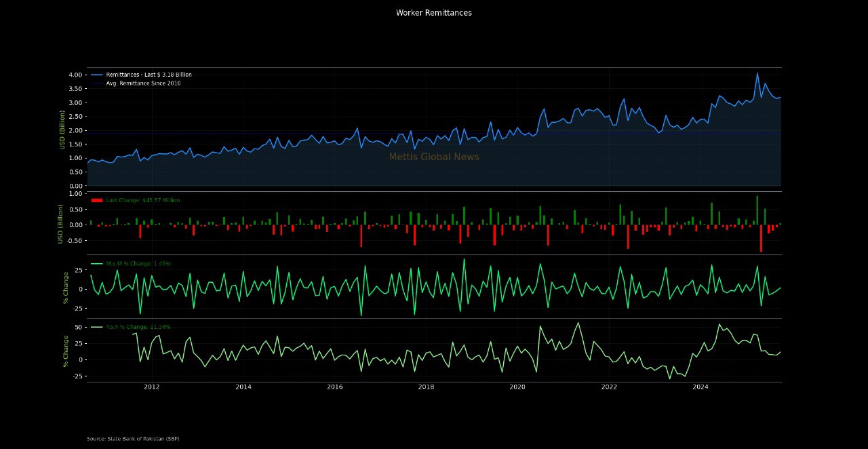Select the Remittances Last $3.18 Billion legend label
The image size is (868, 449).
[x=149, y=75]
